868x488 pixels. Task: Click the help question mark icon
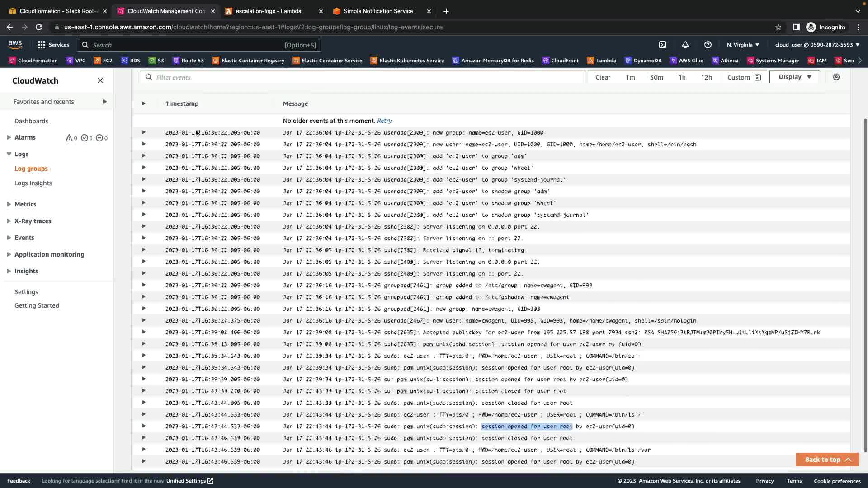708,45
